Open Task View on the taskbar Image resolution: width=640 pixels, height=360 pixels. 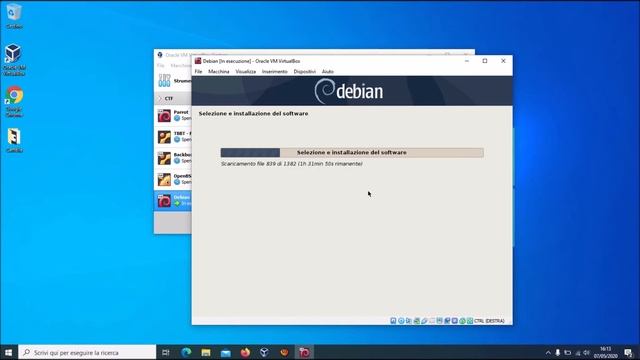point(166,352)
